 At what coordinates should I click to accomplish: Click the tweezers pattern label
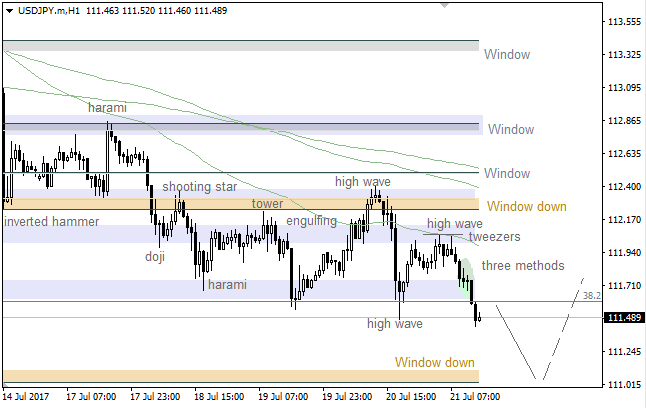click(494, 237)
